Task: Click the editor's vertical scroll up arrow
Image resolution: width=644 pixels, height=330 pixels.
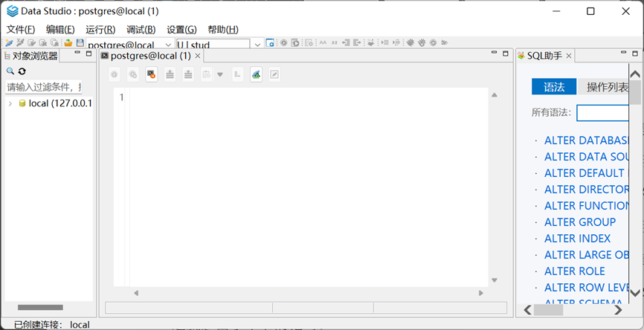Action: [495, 95]
